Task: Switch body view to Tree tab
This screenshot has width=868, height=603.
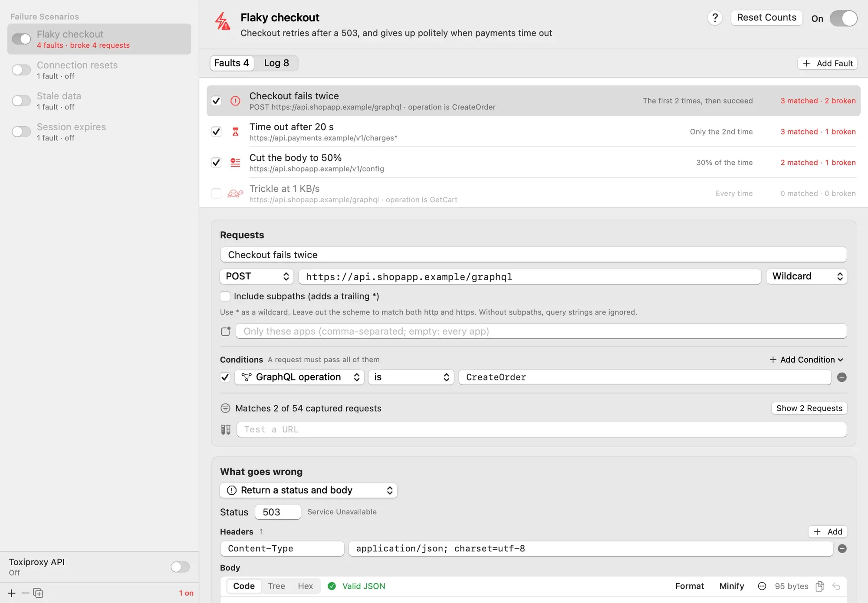Action: click(276, 587)
